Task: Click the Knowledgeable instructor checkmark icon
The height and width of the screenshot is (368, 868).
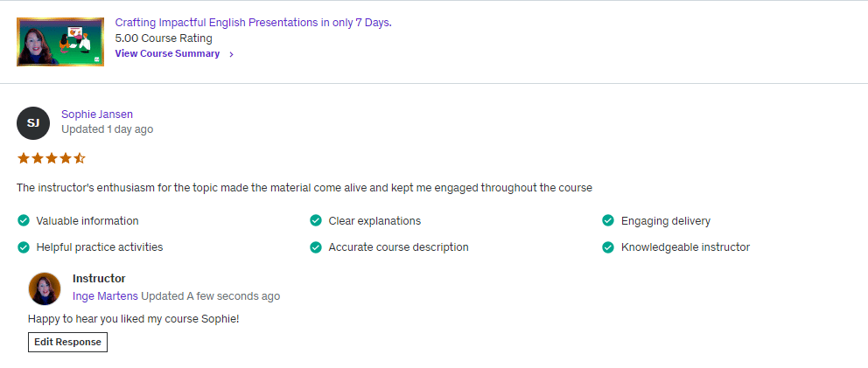Action: pyautogui.click(x=608, y=246)
